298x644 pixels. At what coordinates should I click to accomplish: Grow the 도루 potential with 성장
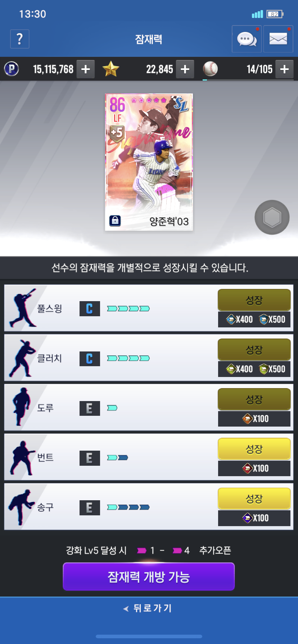[254, 399]
